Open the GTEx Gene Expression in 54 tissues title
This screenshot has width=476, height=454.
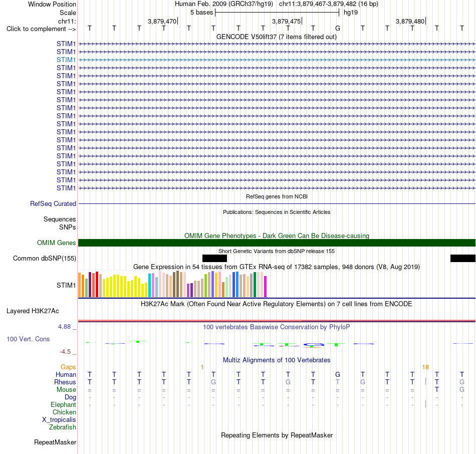[277, 267]
